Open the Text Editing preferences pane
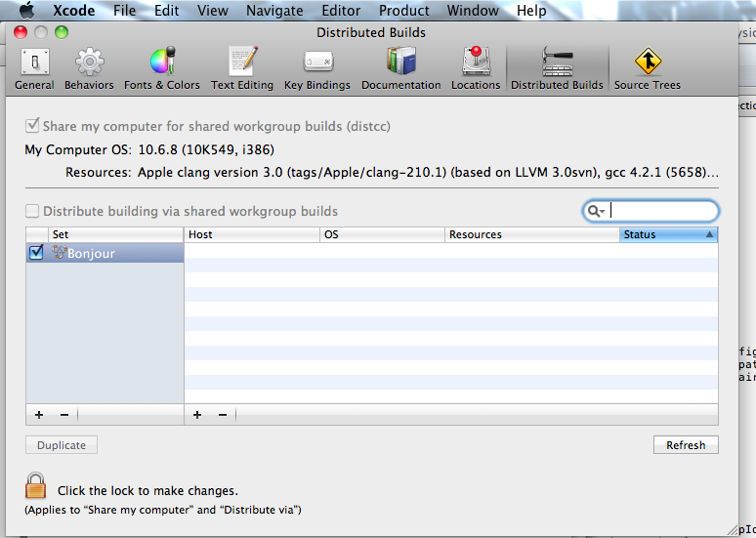Image resolution: width=756 pixels, height=538 pixels. 242,68
